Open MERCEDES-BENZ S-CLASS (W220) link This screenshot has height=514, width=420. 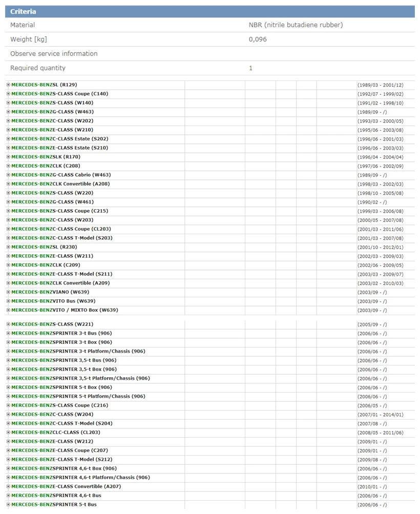(52, 193)
